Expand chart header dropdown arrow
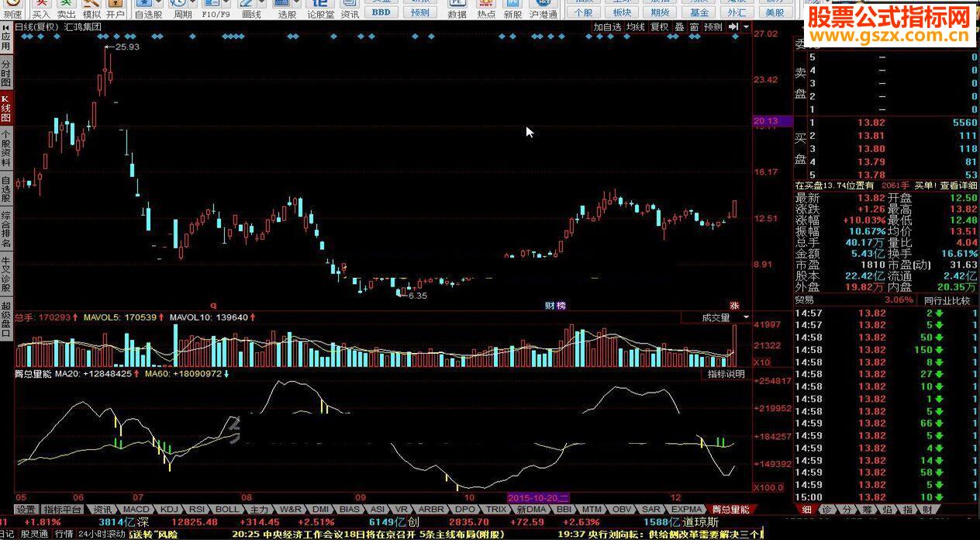Viewport: 980px width, 540px height. click(x=746, y=26)
